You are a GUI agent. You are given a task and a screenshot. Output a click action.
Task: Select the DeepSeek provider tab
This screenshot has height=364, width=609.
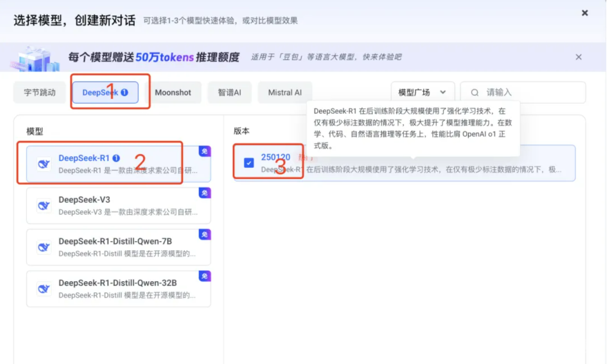[x=105, y=92]
